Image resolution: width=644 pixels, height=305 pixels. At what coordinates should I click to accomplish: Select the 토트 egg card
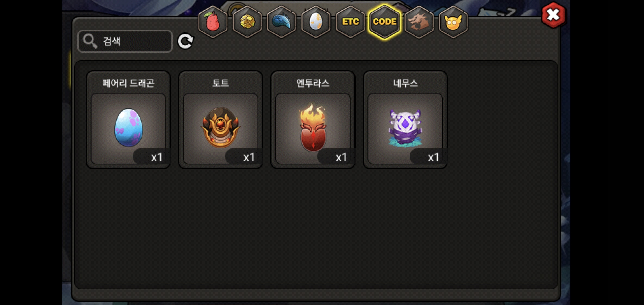coord(221,120)
